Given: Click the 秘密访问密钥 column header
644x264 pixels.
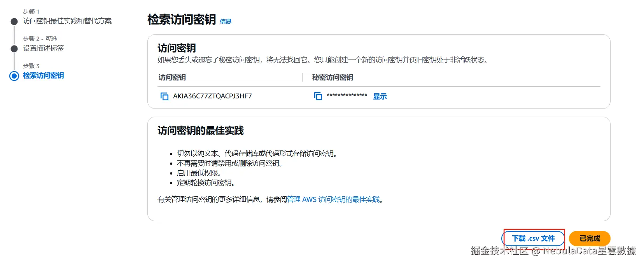Looking at the screenshot, I should (332, 77).
